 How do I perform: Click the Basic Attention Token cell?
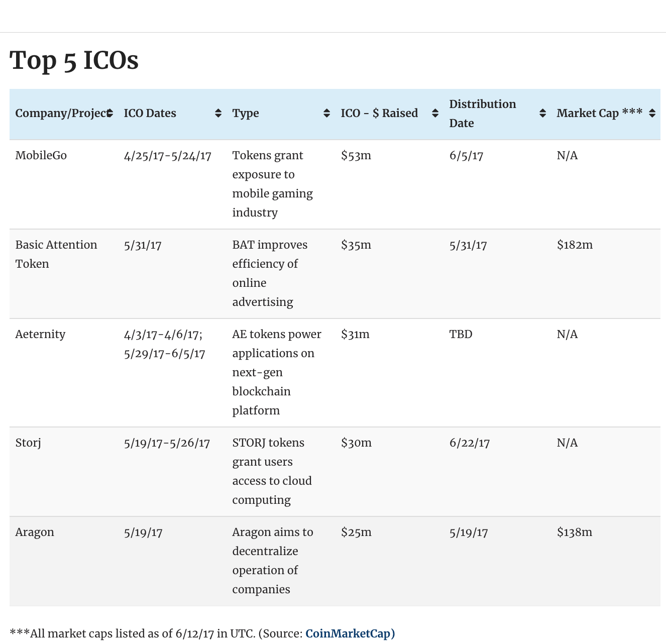pyautogui.click(x=56, y=254)
